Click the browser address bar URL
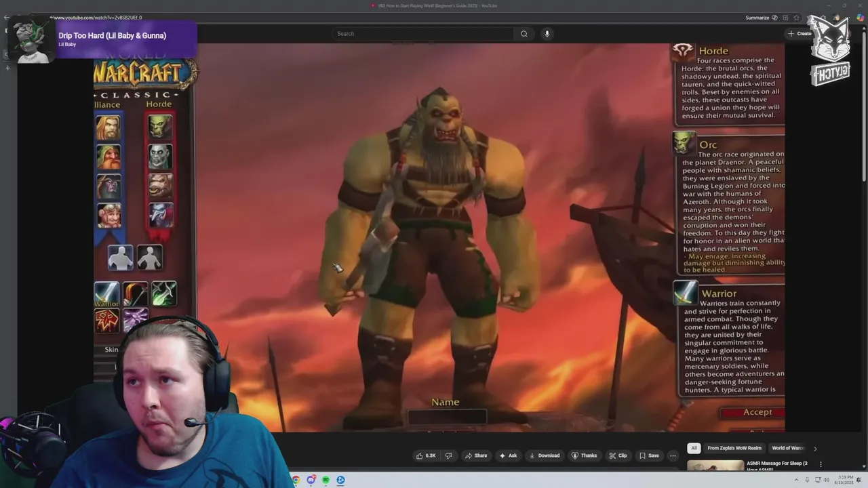The height and width of the screenshot is (488, 868). coord(96,18)
